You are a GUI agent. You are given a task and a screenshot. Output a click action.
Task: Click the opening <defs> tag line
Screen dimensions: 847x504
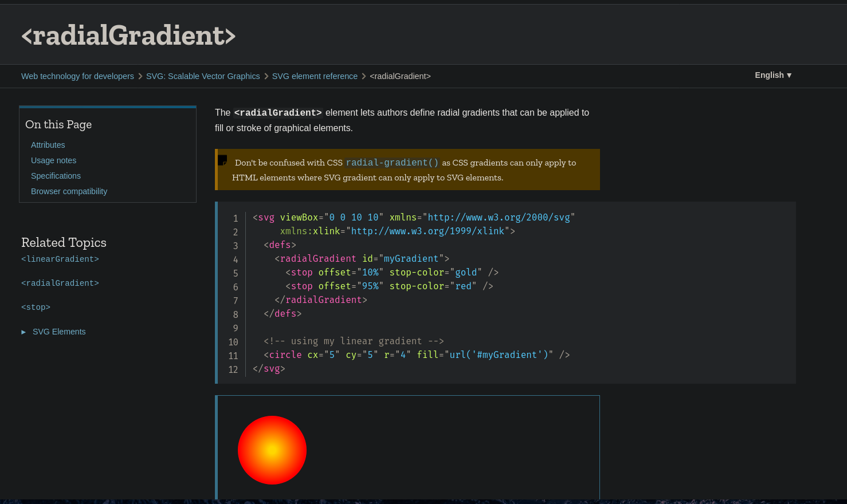tap(280, 245)
